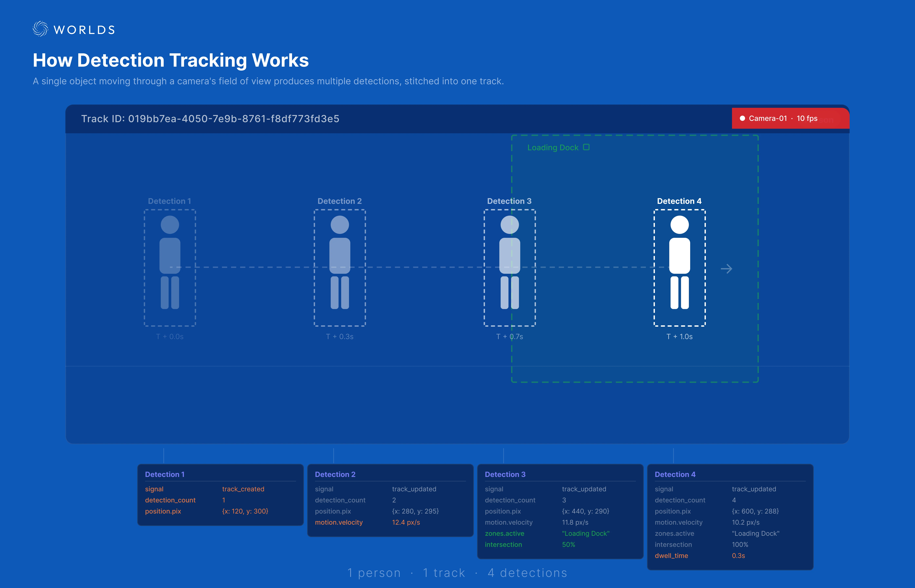Viewport: 915px width, 588px height.
Task: Click the Detection 1 person figure
Action: coord(170,262)
